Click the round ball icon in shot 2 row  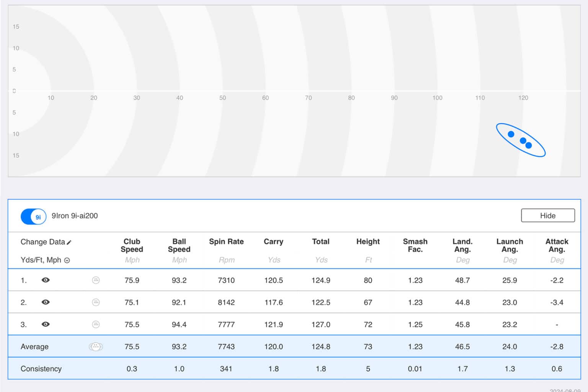96,302
